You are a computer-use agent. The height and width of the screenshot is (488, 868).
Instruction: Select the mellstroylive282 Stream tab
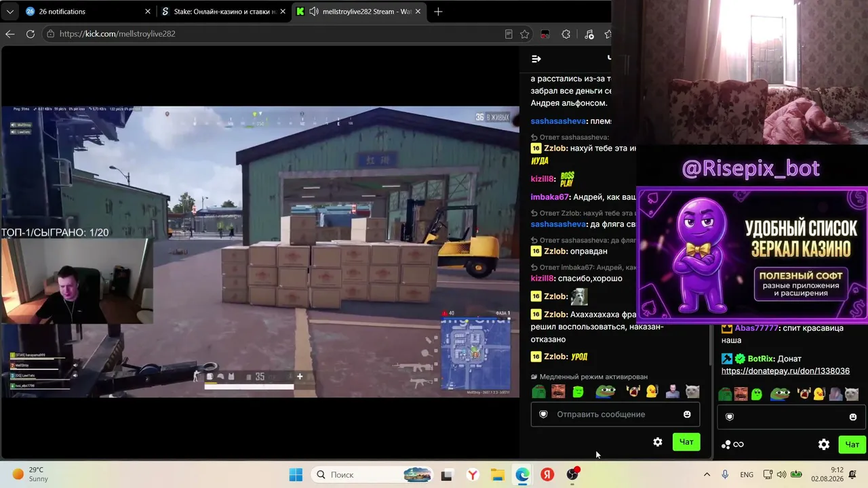click(x=359, y=12)
